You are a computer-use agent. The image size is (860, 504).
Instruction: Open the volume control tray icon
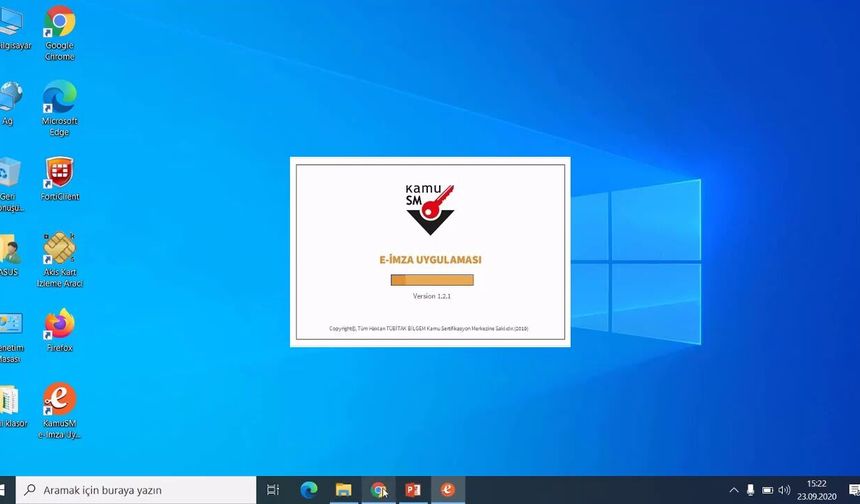pyautogui.click(x=784, y=490)
